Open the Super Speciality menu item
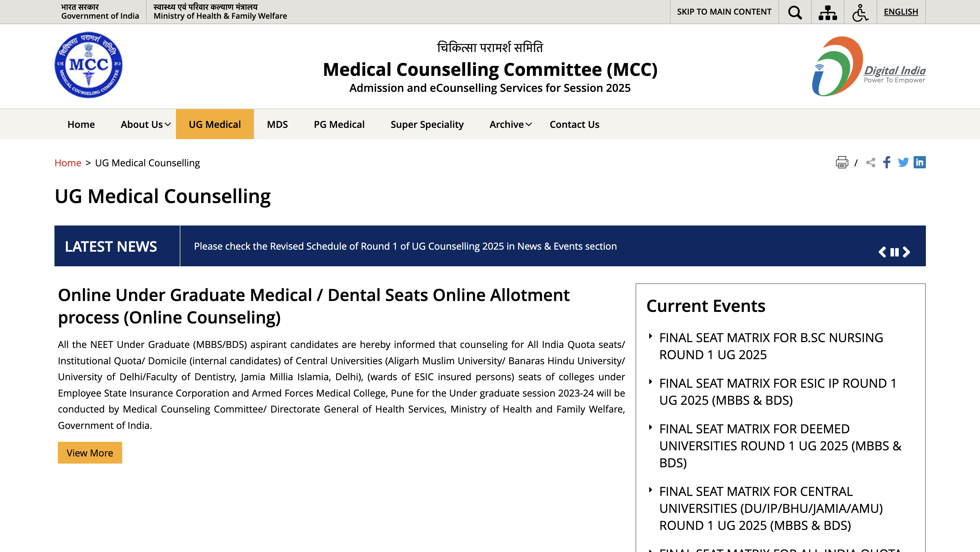 (x=427, y=124)
